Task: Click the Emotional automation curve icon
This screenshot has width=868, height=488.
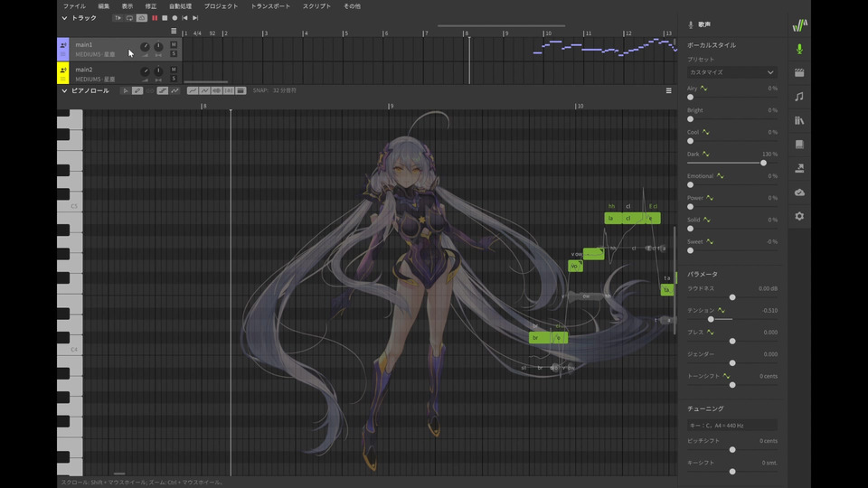Action: [721, 176]
